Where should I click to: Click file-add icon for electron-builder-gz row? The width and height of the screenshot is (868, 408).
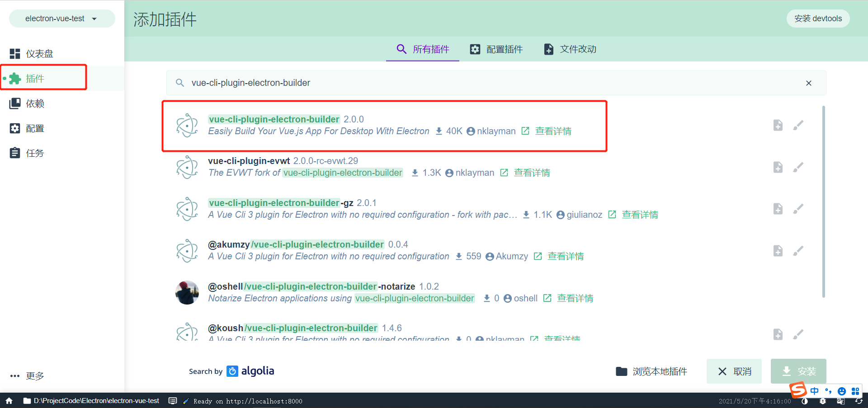point(778,209)
